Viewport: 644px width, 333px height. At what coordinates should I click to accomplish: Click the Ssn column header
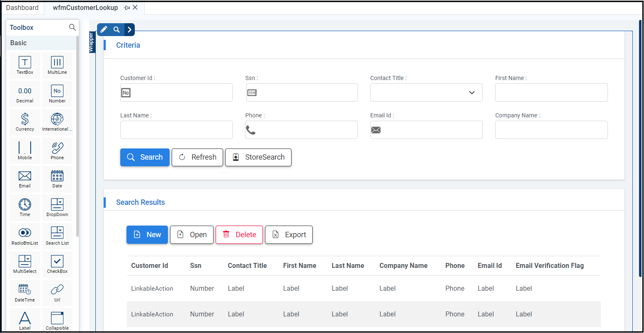point(196,266)
